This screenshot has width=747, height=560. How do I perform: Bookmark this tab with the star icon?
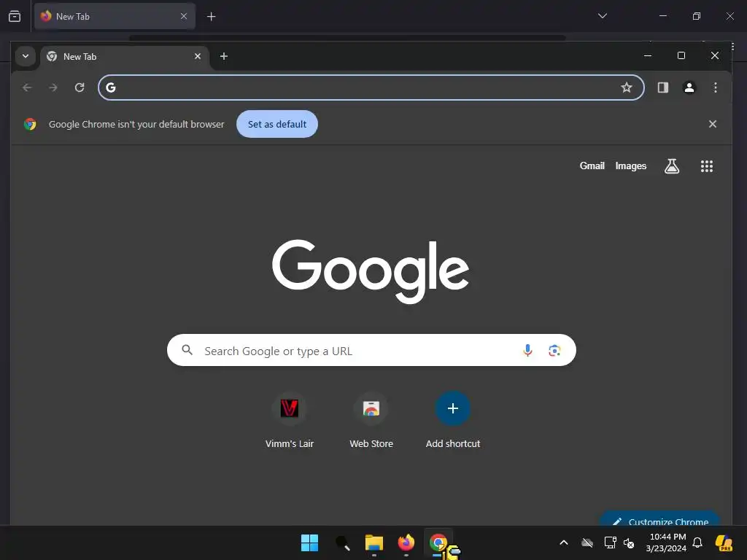[x=627, y=87]
